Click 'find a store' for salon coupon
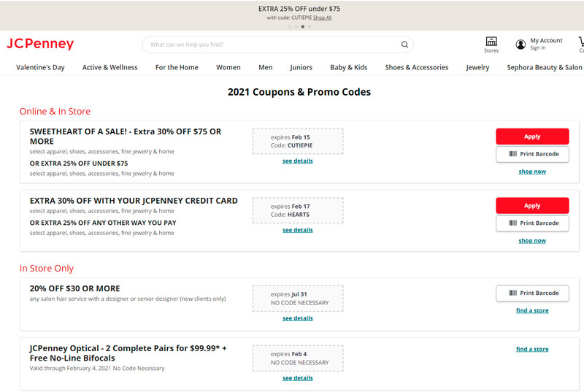Viewport: 584px width, 392px height. point(532,310)
